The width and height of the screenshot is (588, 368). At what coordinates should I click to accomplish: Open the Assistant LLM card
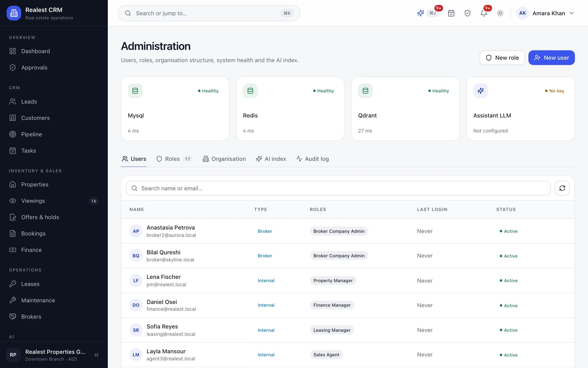point(520,109)
